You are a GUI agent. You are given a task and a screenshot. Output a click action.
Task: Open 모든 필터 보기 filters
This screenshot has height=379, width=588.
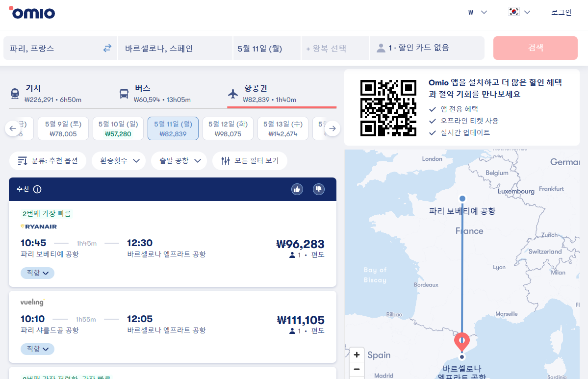tap(250, 161)
